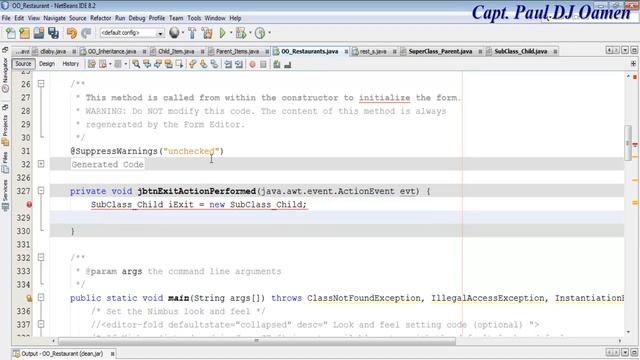This screenshot has height=360, width=640.
Task: Collapse the main method fold
Action: pyautogui.click(x=41, y=298)
